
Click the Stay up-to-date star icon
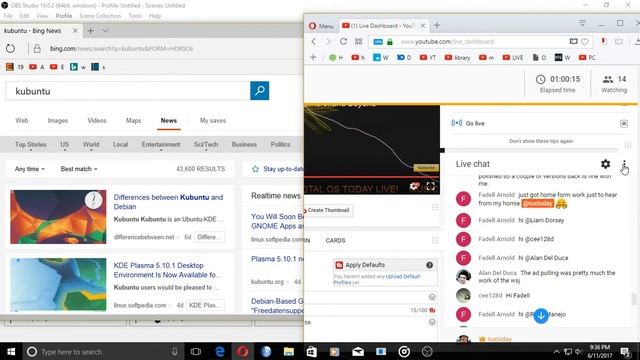pyautogui.click(x=256, y=169)
